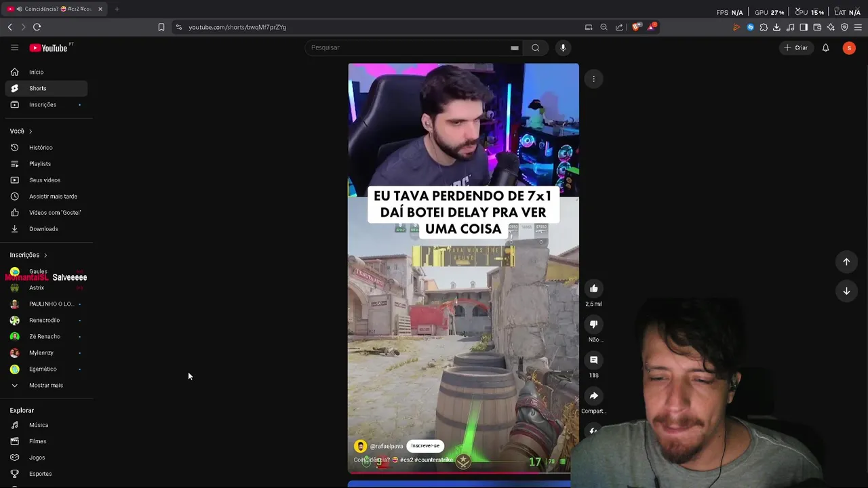Open the Astrix subscription channel
Image resolution: width=868 pixels, height=488 pixels.
click(46, 287)
